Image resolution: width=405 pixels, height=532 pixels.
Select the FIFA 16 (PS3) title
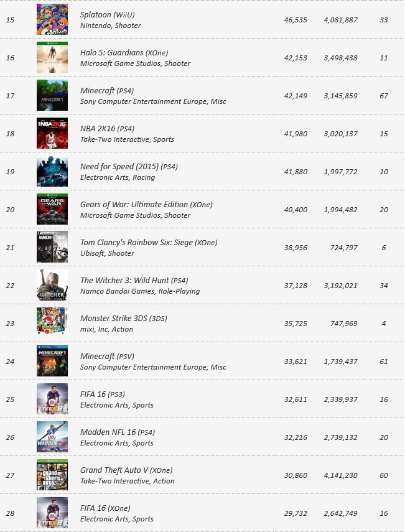click(103, 394)
